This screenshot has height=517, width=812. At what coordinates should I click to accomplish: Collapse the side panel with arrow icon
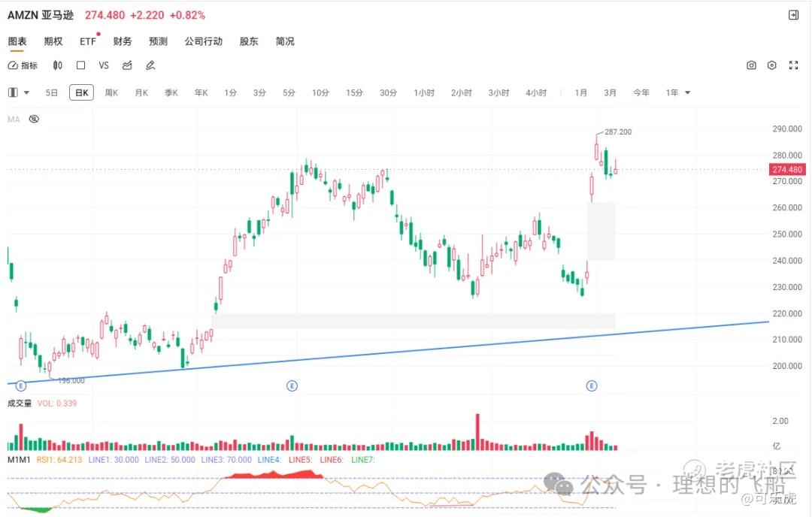(793, 15)
